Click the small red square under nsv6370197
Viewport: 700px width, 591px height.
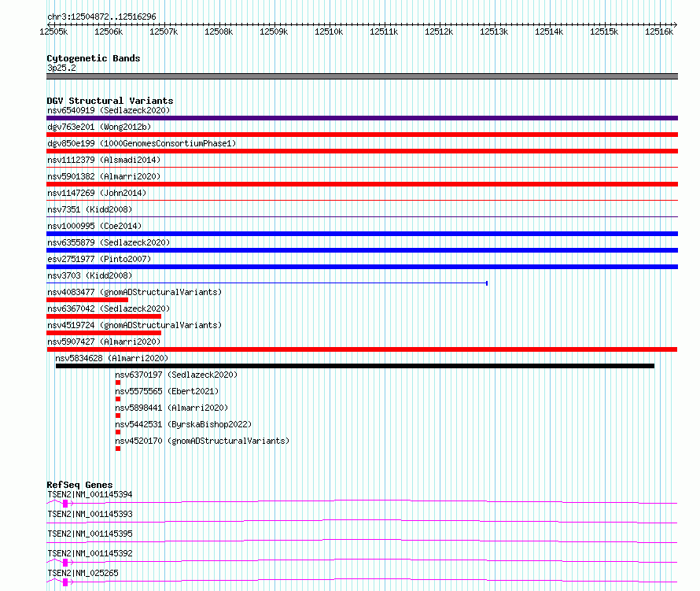(x=118, y=382)
